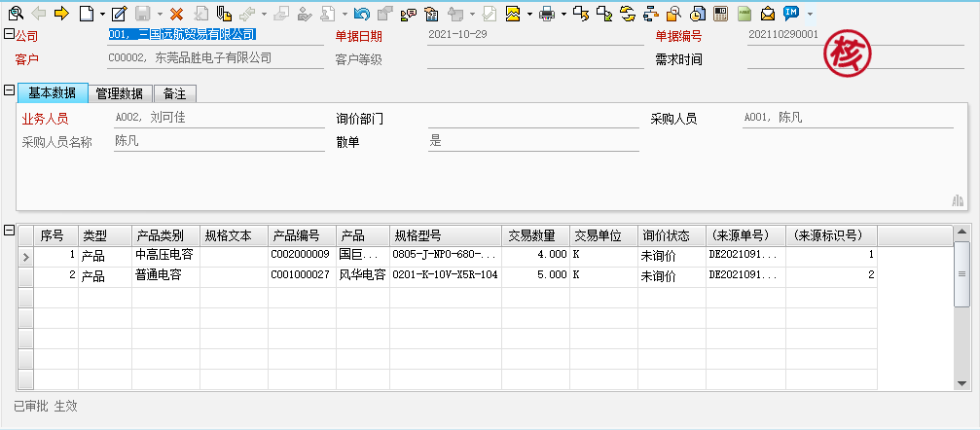Image resolution: width=980 pixels, height=430 pixels.
Task: Open dropdown arrow next to new document icon
Action: click(x=103, y=14)
